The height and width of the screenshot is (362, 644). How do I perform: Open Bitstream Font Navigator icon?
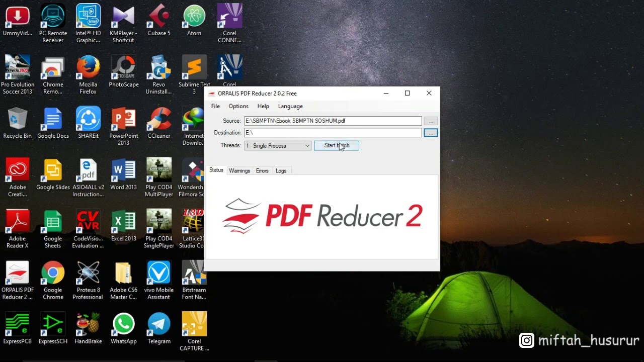(194, 280)
